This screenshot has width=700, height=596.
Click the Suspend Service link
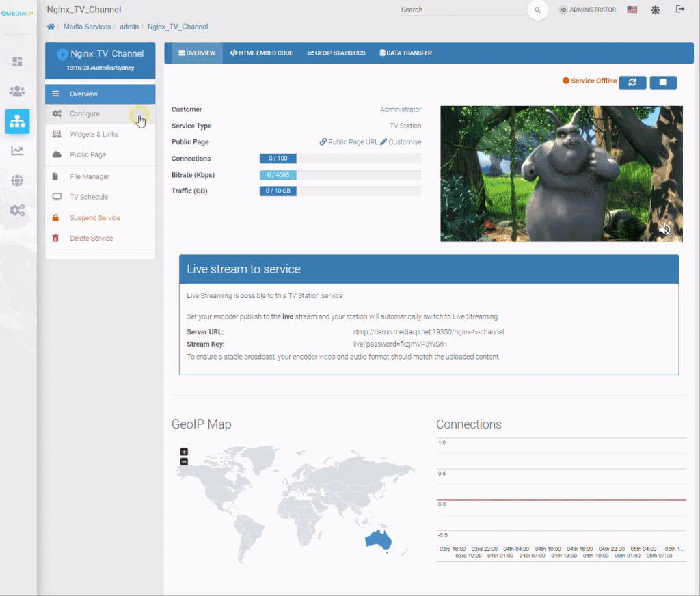tap(95, 218)
